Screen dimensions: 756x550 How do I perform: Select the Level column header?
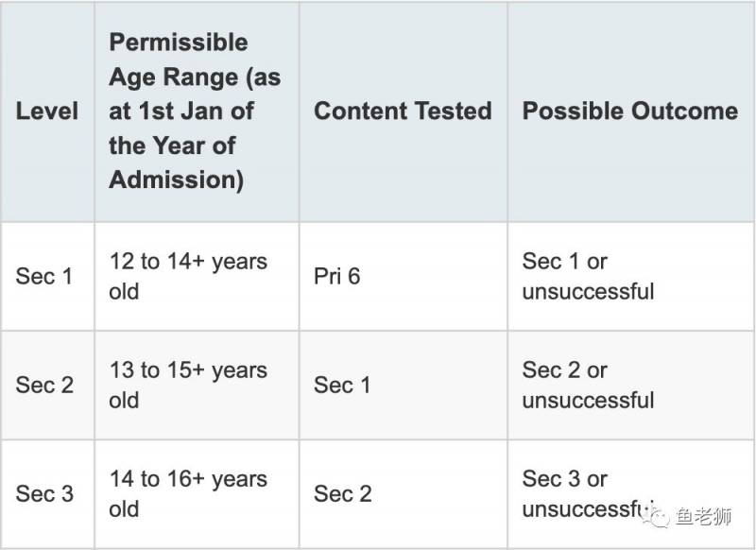point(46,111)
